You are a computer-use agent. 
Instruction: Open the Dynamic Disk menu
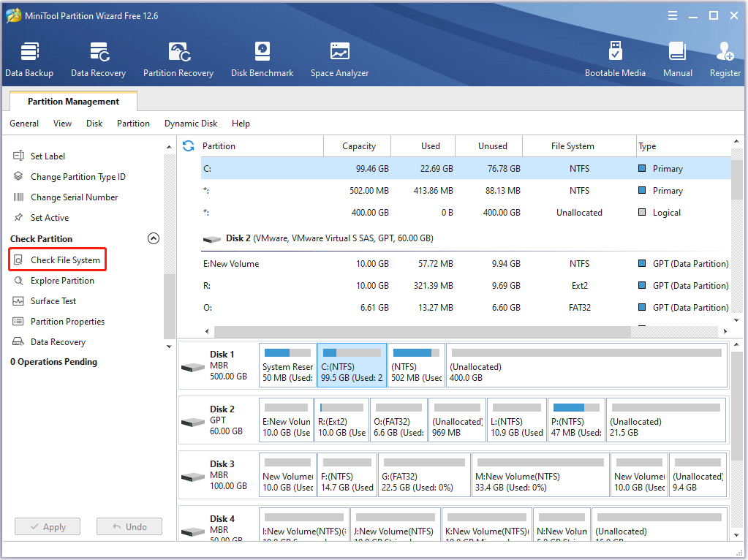coord(190,123)
